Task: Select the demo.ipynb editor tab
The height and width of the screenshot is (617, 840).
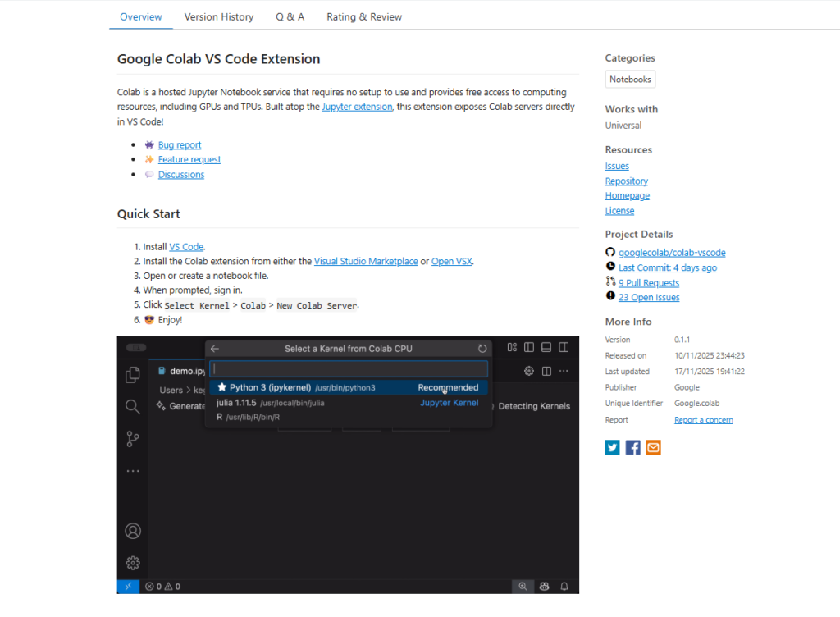Action: (182, 371)
